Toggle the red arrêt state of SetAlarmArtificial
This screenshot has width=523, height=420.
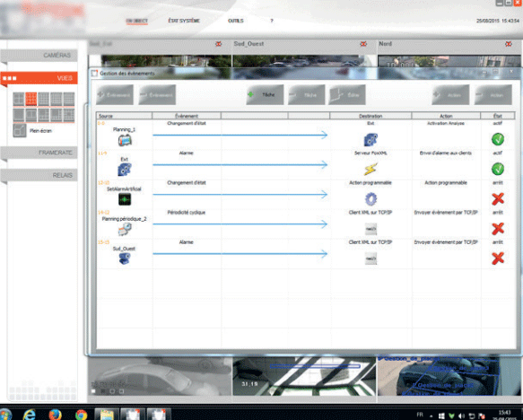[498, 199]
